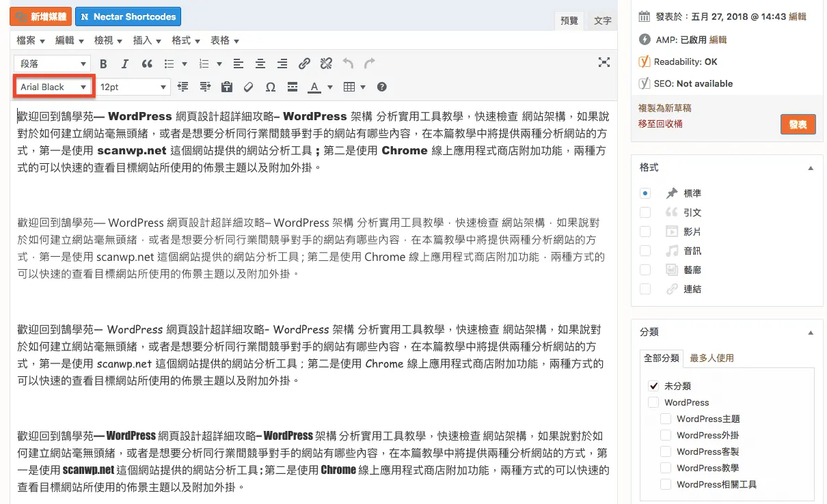Check the WordPress category
This screenshot has width=827, height=504.
[x=653, y=402]
